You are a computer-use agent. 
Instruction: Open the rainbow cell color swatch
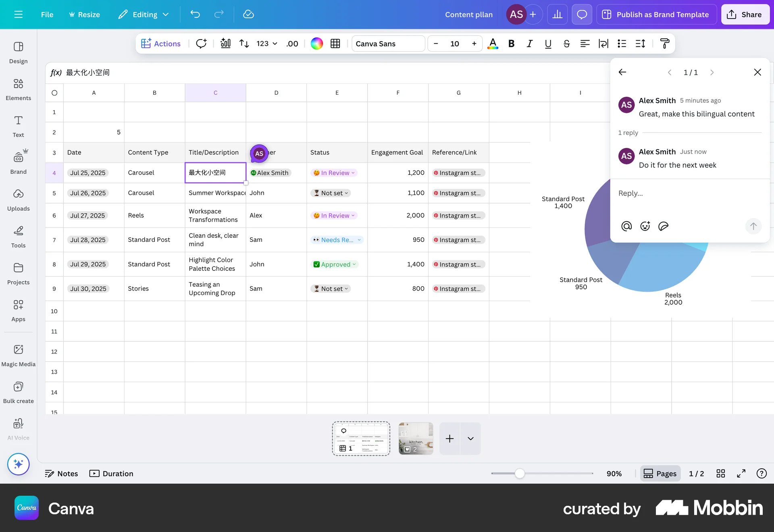pyautogui.click(x=316, y=44)
